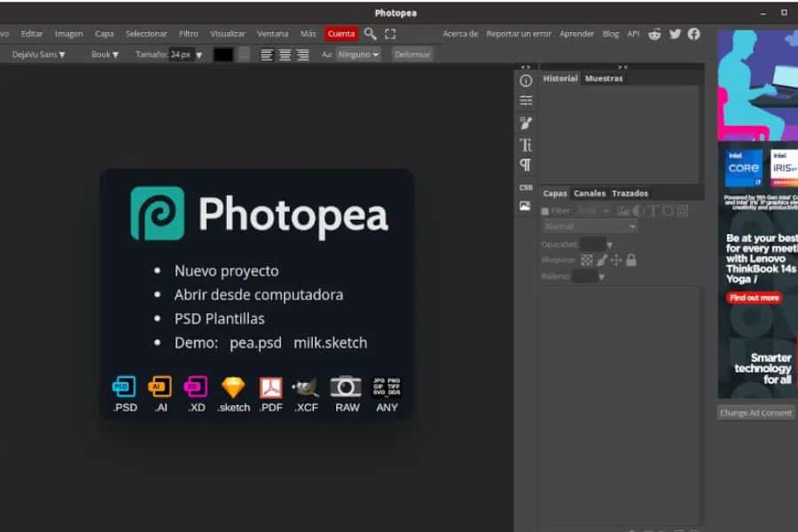This screenshot has height=532, width=798.
Task: Toggle lock image pixels brush icon
Action: [x=601, y=261]
